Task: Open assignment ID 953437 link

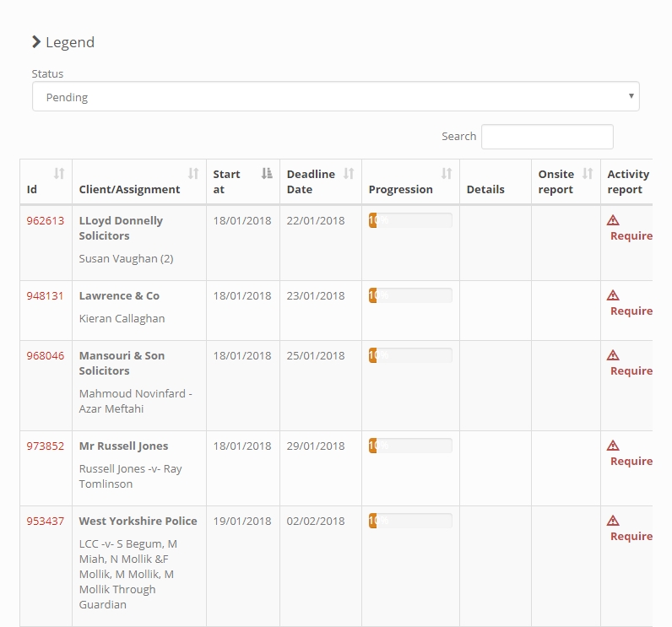Action: tap(45, 522)
